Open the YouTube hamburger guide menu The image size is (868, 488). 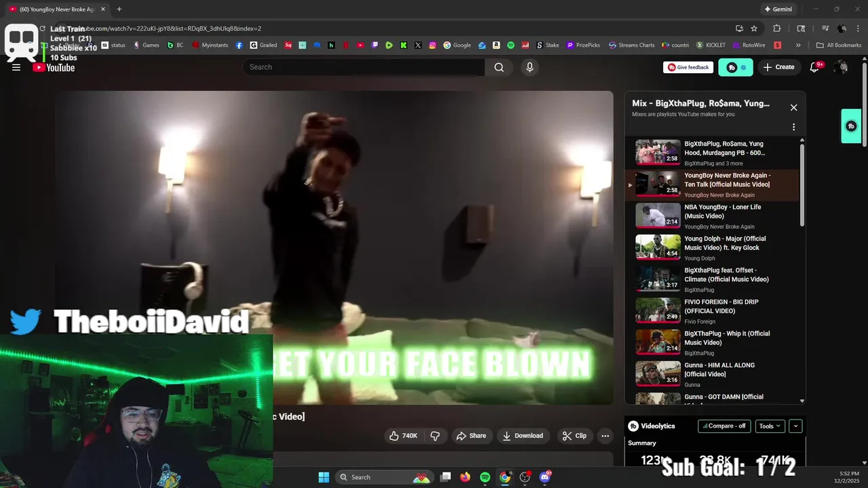[x=16, y=67]
